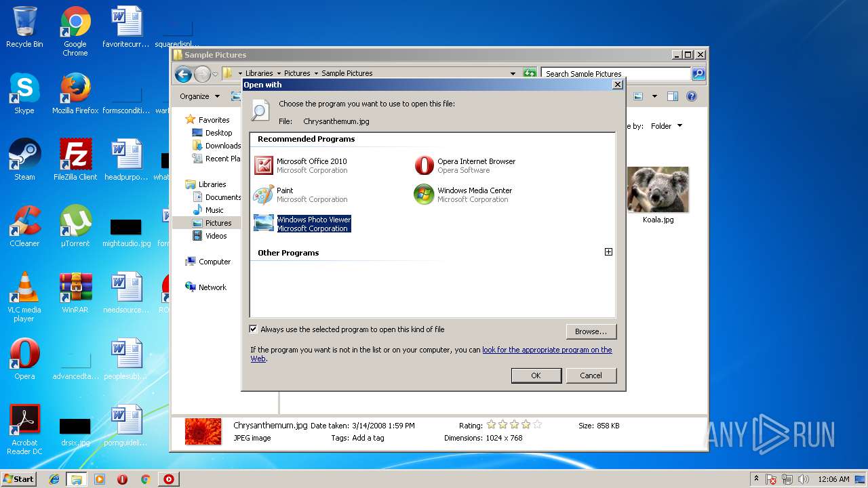Screen dimensions: 868x488
Task: Open Windows Explorer taskbar button
Action: click(x=77, y=479)
